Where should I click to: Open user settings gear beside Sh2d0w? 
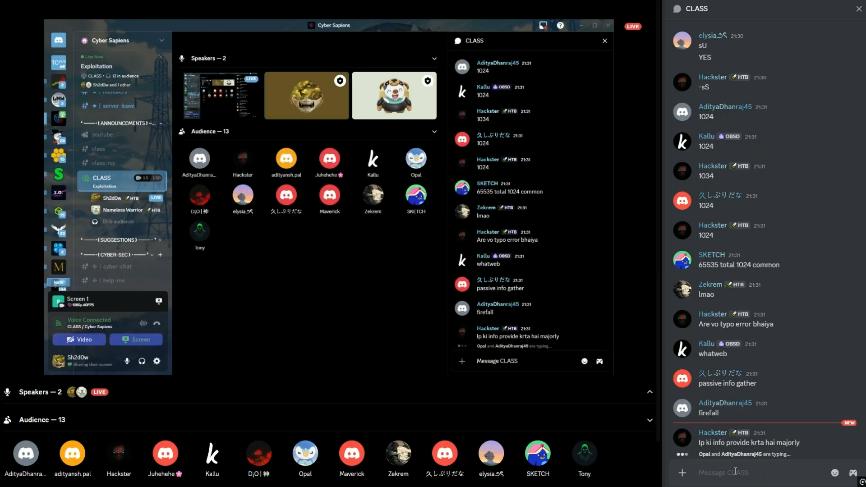[157, 361]
